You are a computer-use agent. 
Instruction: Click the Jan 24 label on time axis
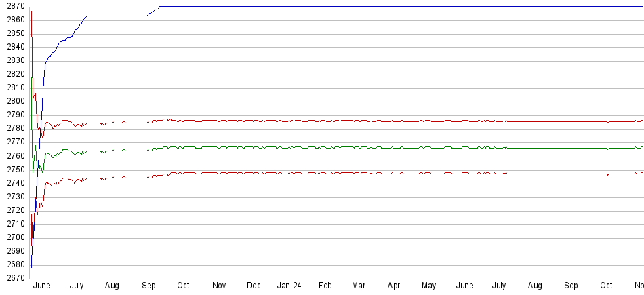coord(289,286)
